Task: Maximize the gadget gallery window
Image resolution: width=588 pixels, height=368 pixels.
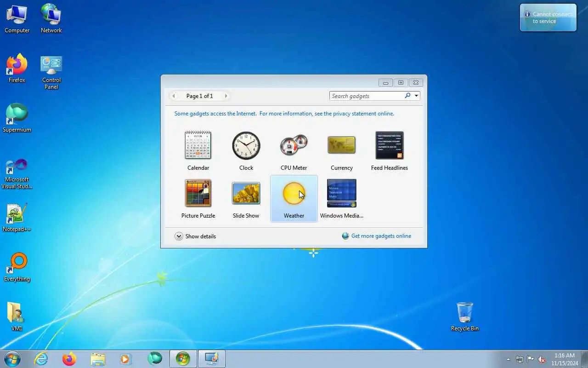Action: pos(401,83)
